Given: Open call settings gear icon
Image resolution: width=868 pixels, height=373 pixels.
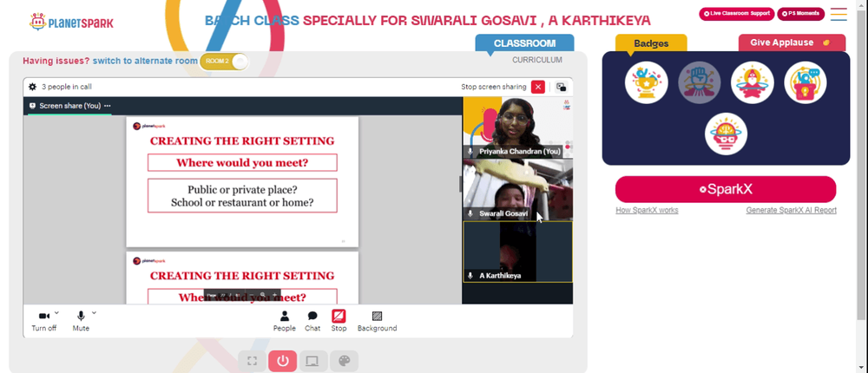Looking at the screenshot, I should click(x=33, y=87).
